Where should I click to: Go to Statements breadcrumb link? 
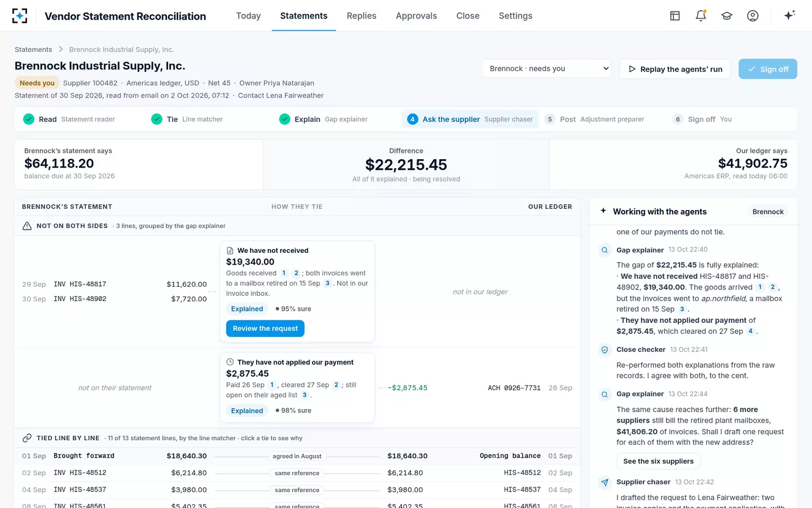(33, 50)
